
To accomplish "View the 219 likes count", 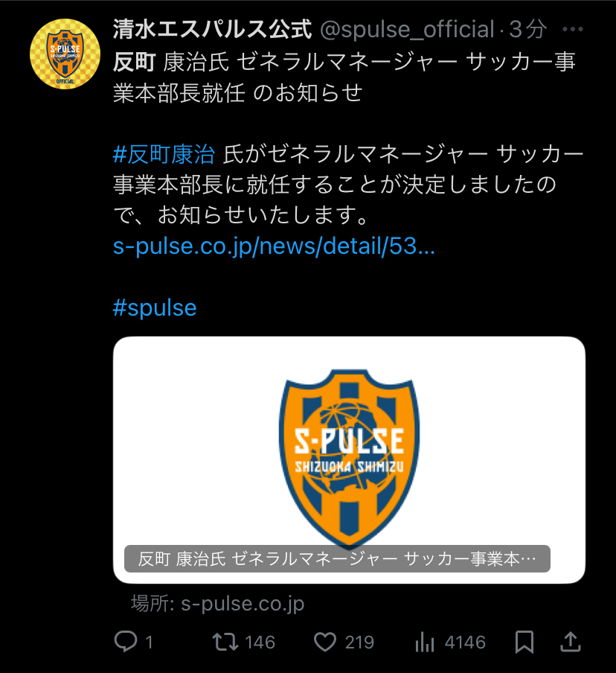I will point(359,642).
